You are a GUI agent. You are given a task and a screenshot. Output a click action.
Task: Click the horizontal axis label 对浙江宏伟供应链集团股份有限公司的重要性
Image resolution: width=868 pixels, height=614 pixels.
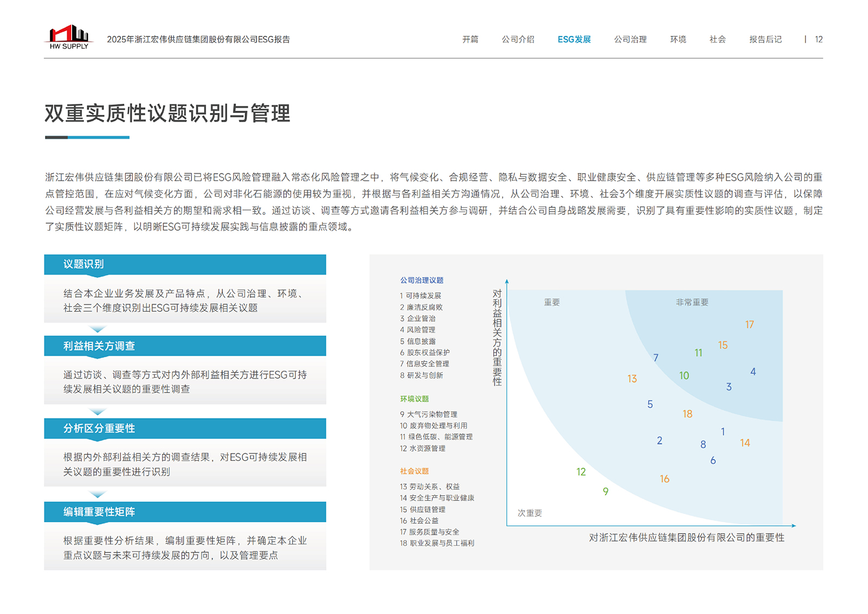coord(687,537)
